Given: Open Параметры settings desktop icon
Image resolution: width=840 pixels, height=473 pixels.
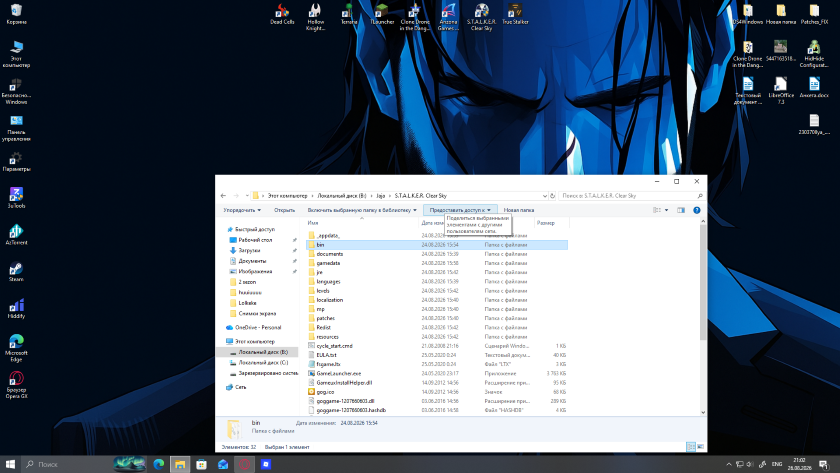Looking at the screenshot, I should pos(16,161).
